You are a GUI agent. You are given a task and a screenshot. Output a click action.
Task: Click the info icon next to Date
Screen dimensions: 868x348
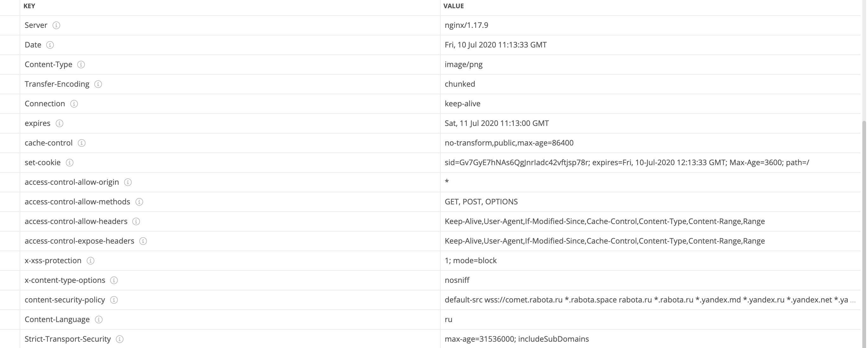(50, 45)
